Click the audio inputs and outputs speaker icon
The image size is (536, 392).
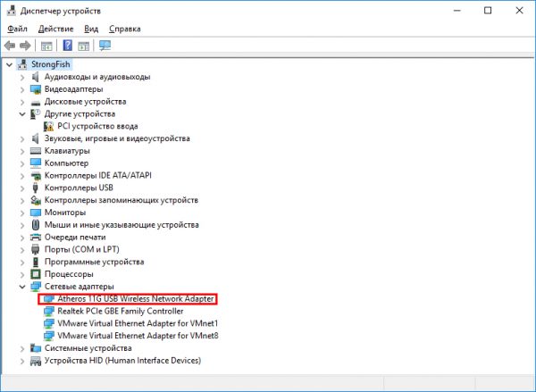(35, 77)
